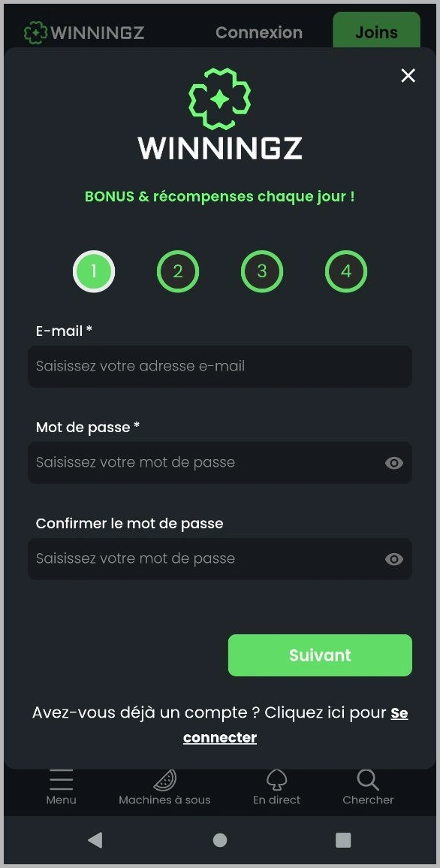The image size is (440, 868).
Task: Select registration step 2
Action: click(178, 271)
